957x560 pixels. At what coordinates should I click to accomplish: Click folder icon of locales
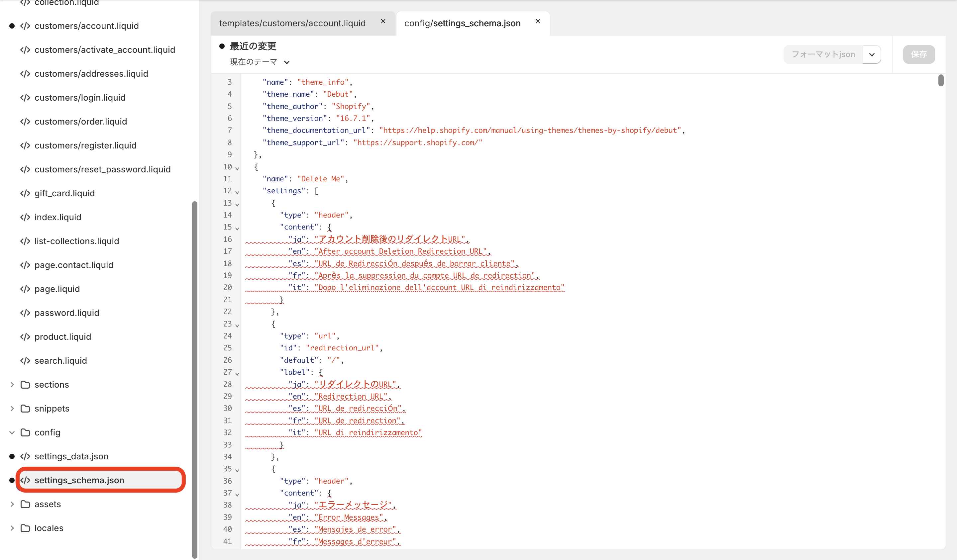point(25,528)
